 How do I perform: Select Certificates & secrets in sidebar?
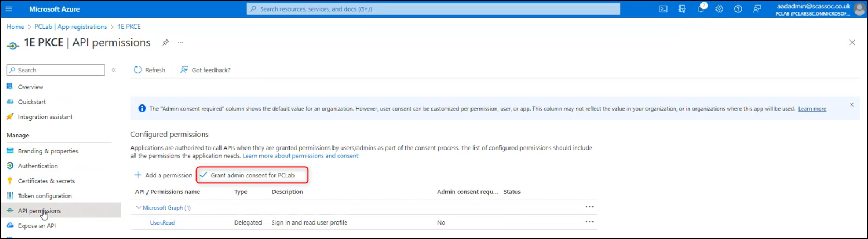tap(46, 181)
